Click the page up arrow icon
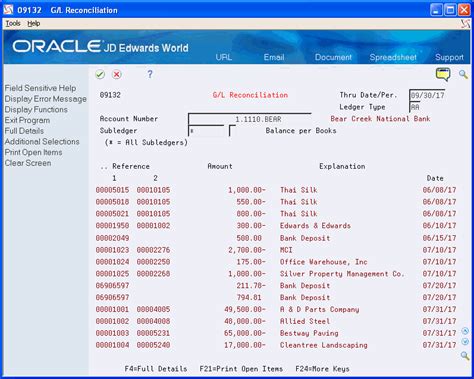Screen dimensions: 474x379 point(465,331)
